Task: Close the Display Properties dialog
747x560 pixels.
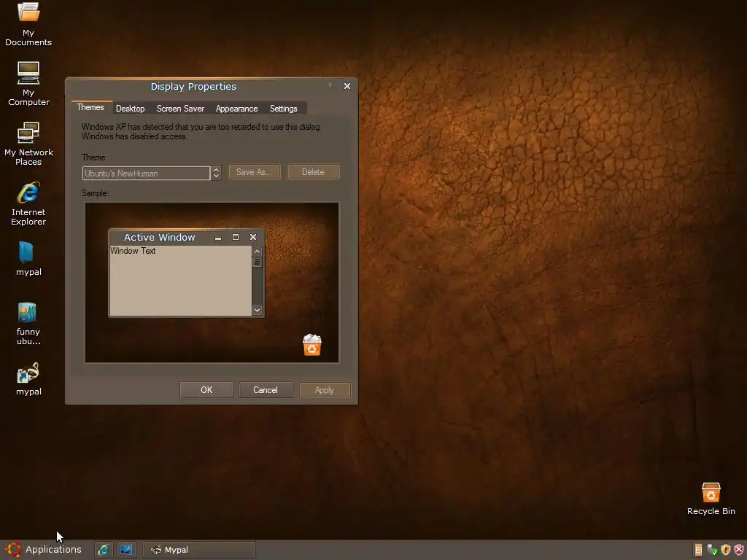Action: [x=347, y=86]
